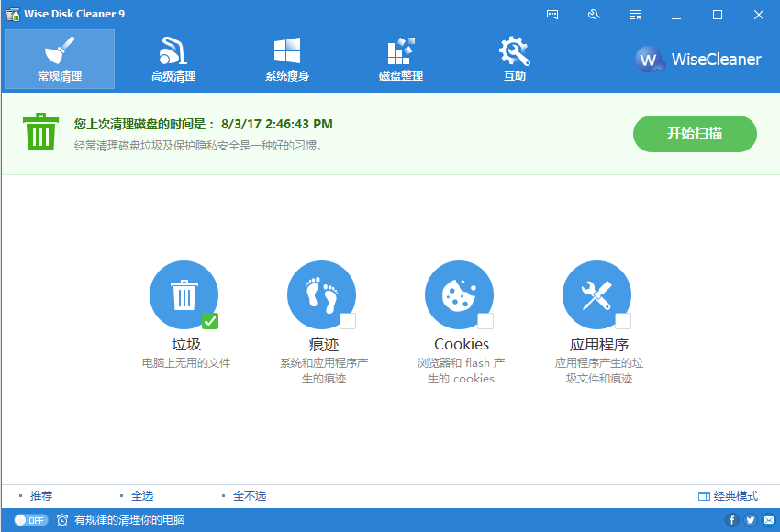Click the 开始扫描 (Start Scan) button
Viewport: 780px width, 532px height.
tap(695, 133)
